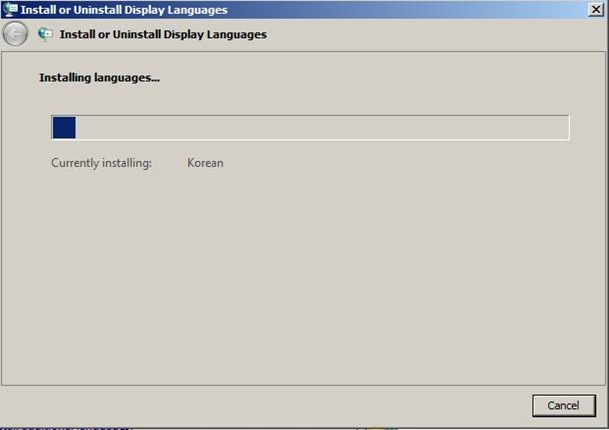609x430 pixels.
Task: Click the "Currently installing:" label
Action: coord(101,163)
